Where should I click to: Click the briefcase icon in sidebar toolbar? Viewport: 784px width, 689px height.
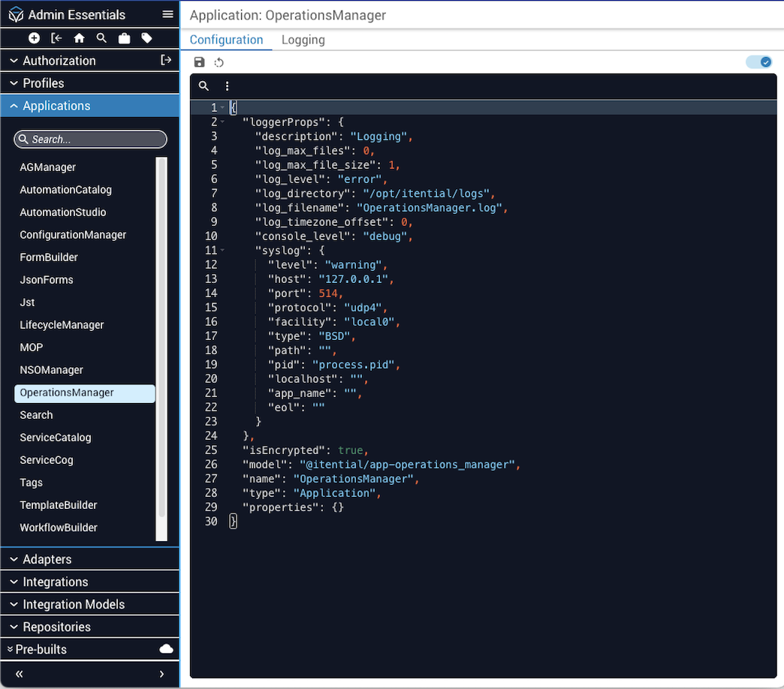(x=124, y=38)
